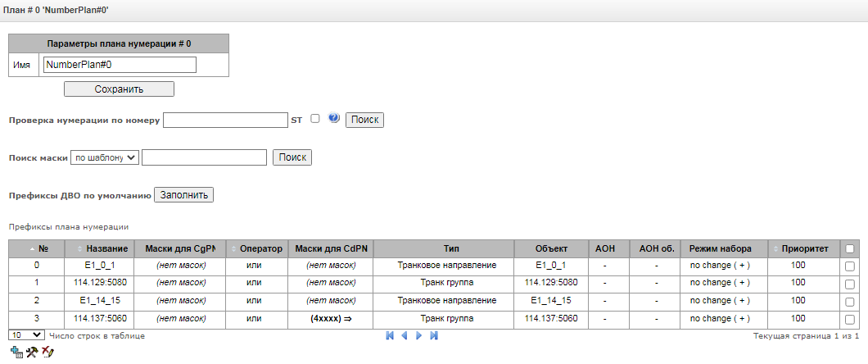The width and height of the screenshot is (868, 364).
Task: Open the blue help icon near ST
Action: pos(333,119)
